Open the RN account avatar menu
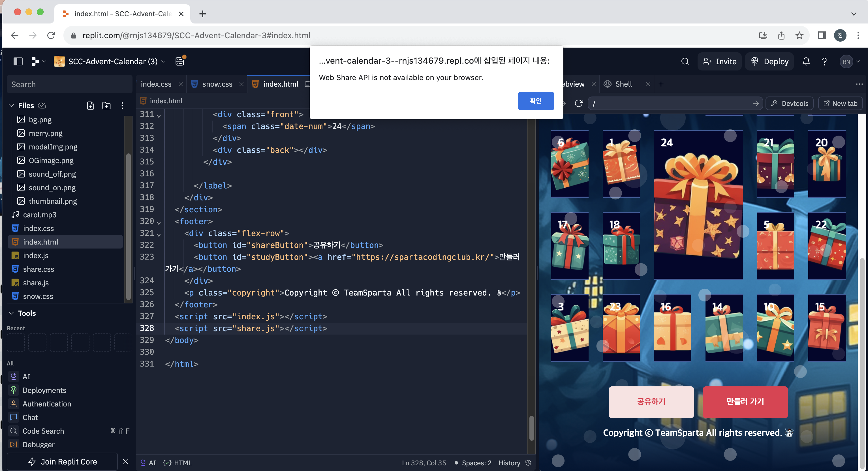This screenshot has width=868, height=471. (850, 61)
